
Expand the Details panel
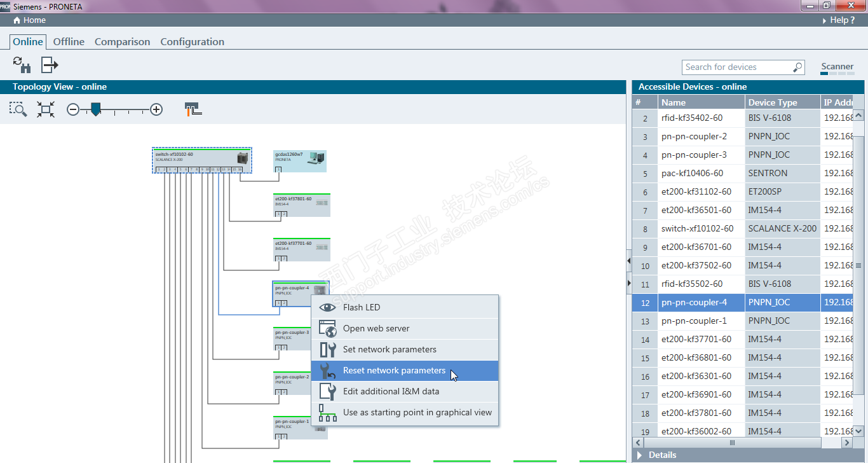(x=640, y=455)
